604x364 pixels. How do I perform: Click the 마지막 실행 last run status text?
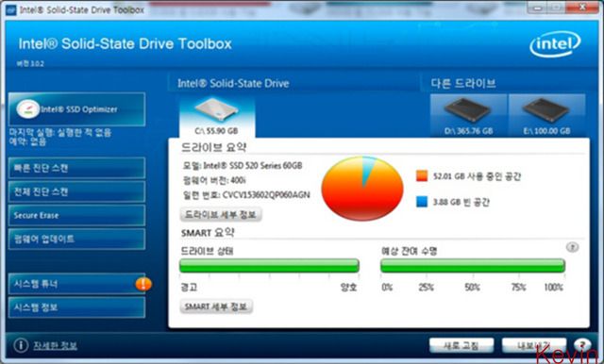60,133
